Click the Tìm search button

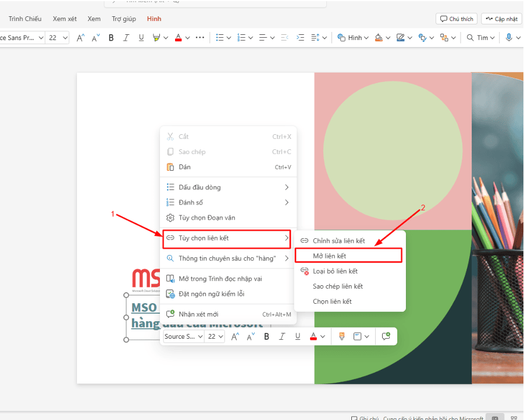pyautogui.click(x=480, y=38)
